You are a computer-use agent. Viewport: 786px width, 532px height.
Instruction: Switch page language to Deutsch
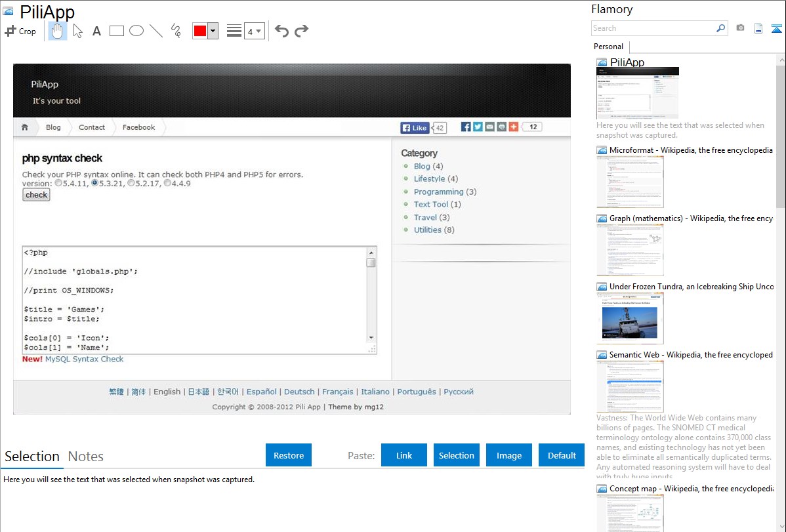299,392
